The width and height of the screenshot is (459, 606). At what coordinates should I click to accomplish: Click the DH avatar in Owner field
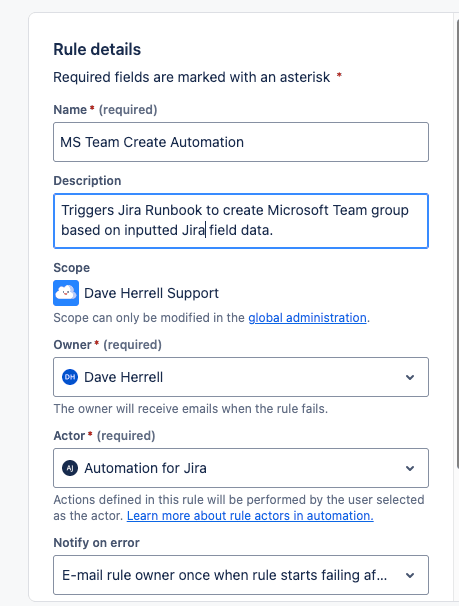70,377
